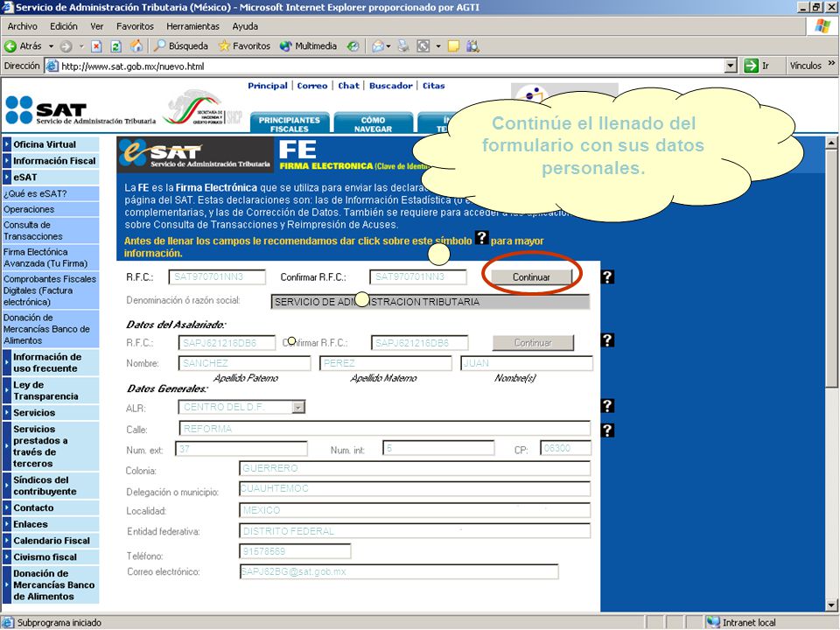This screenshot has width=840, height=630.
Task: Click the help icon beside the ALR field
Action: [607, 405]
